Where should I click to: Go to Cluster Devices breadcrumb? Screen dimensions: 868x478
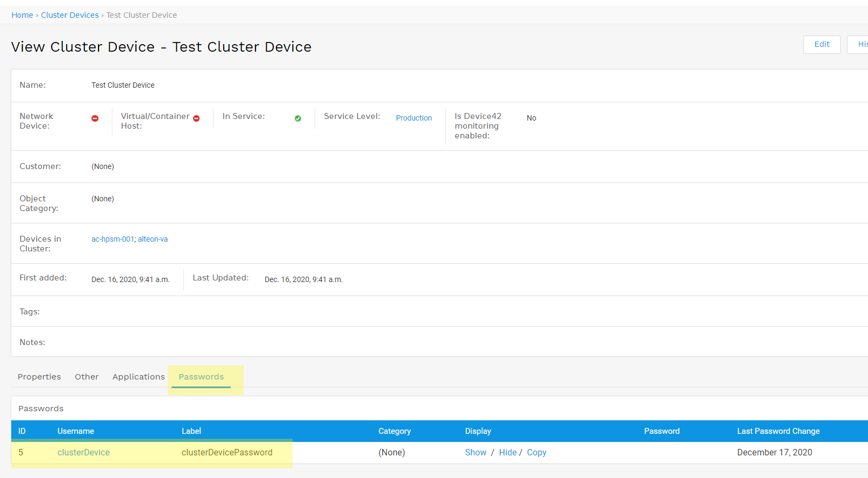click(x=70, y=15)
